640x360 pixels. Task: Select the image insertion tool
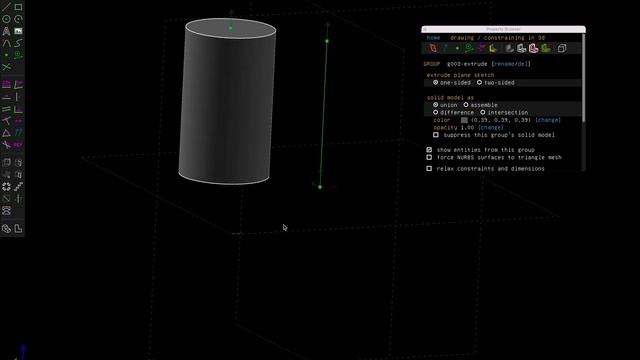[x=18, y=31]
